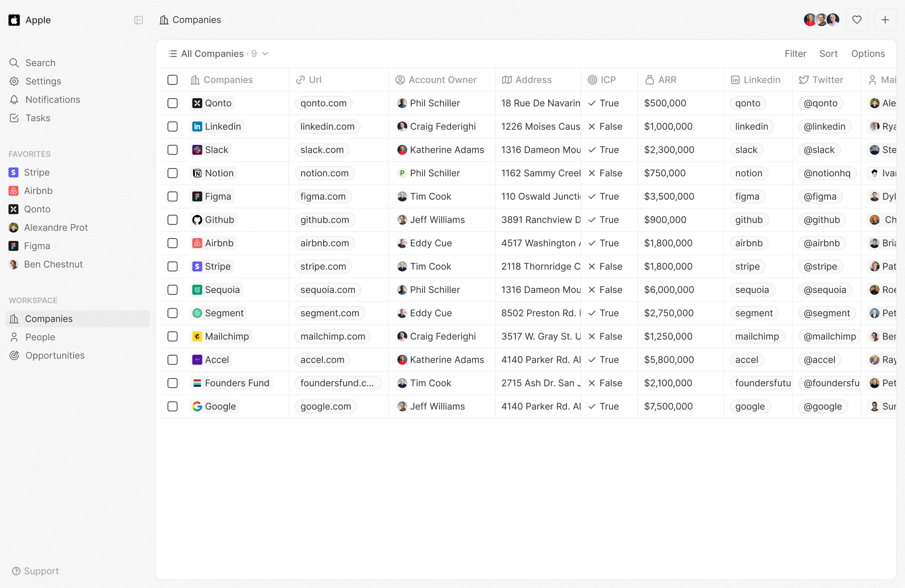This screenshot has width=905, height=588.
Task: Click the Options button
Action: (867, 53)
